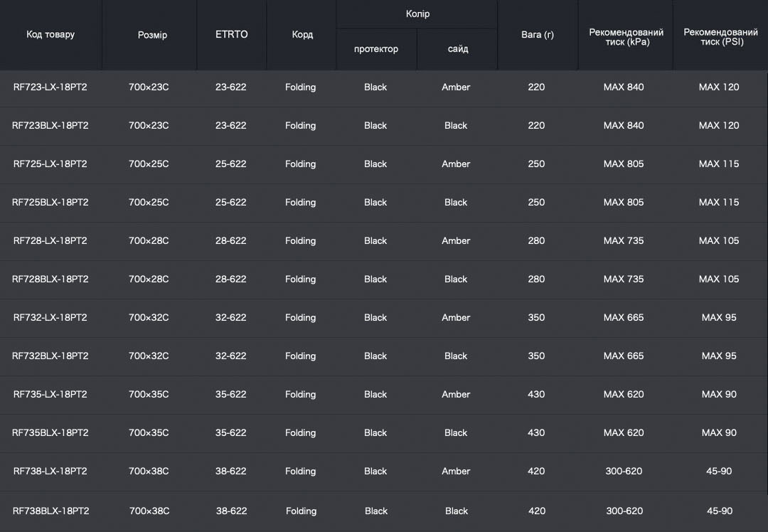The height and width of the screenshot is (532, 768).
Task: Select product code RF723-LX-18PT2
Action: 50,87
